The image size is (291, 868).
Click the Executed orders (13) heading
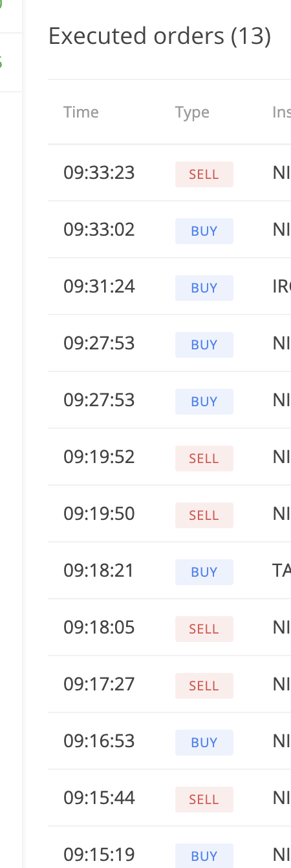point(160,36)
